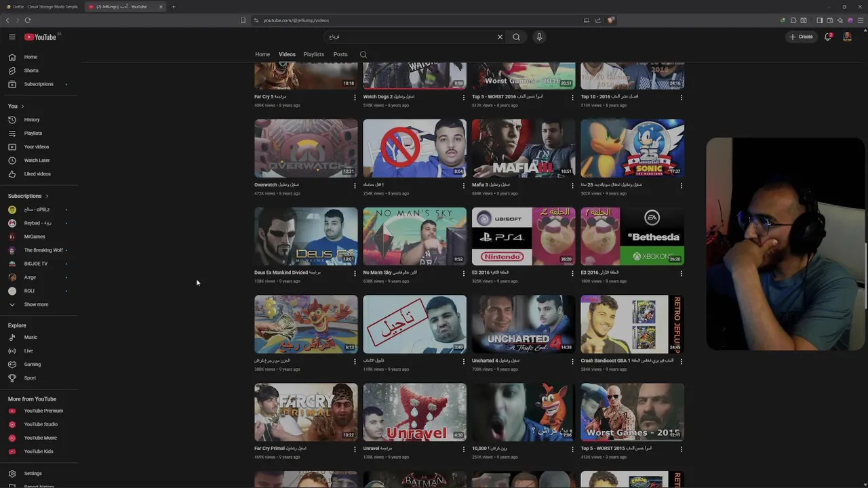Image resolution: width=868 pixels, height=488 pixels.
Task: Open Subscriptions in the sidebar
Action: click(x=39, y=84)
